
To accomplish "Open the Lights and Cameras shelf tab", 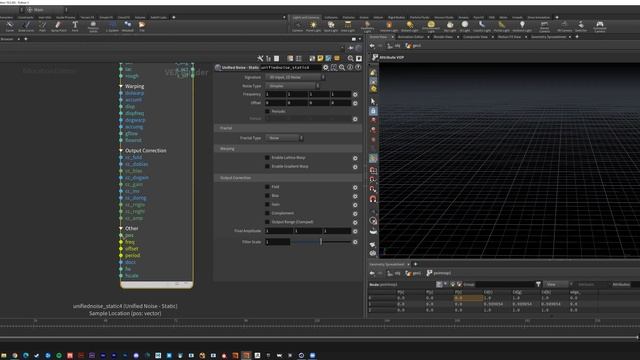I will click(x=306, y=18).
